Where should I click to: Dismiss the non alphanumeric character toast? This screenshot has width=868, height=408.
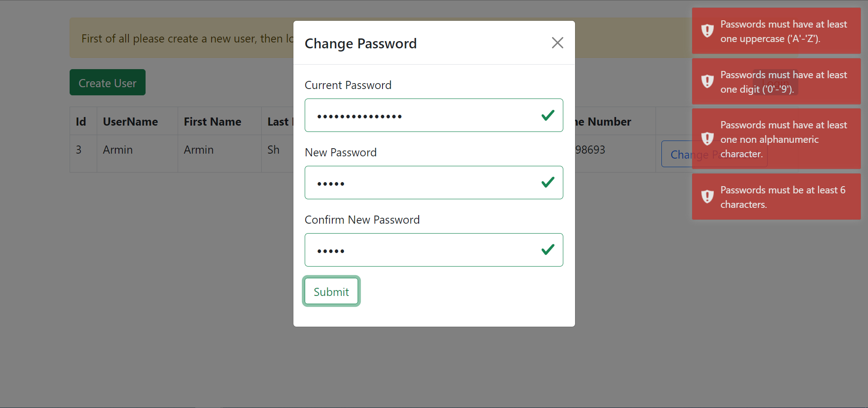coord(776,139)
